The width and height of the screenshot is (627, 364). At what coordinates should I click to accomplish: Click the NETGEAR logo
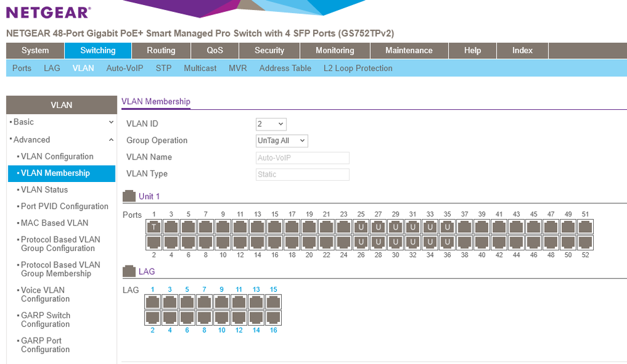click(48, 13)
